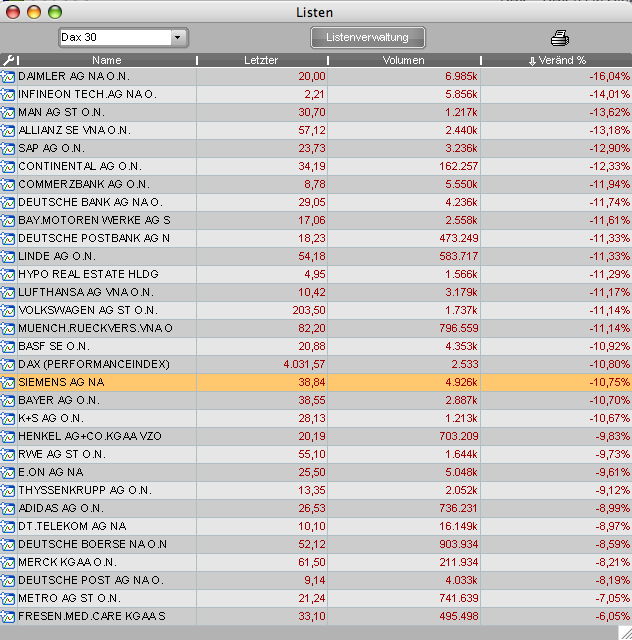Screen dimensions: 632x640
Task: Open chart icon for BASF SE O.N.
Action: click(8, 347)
